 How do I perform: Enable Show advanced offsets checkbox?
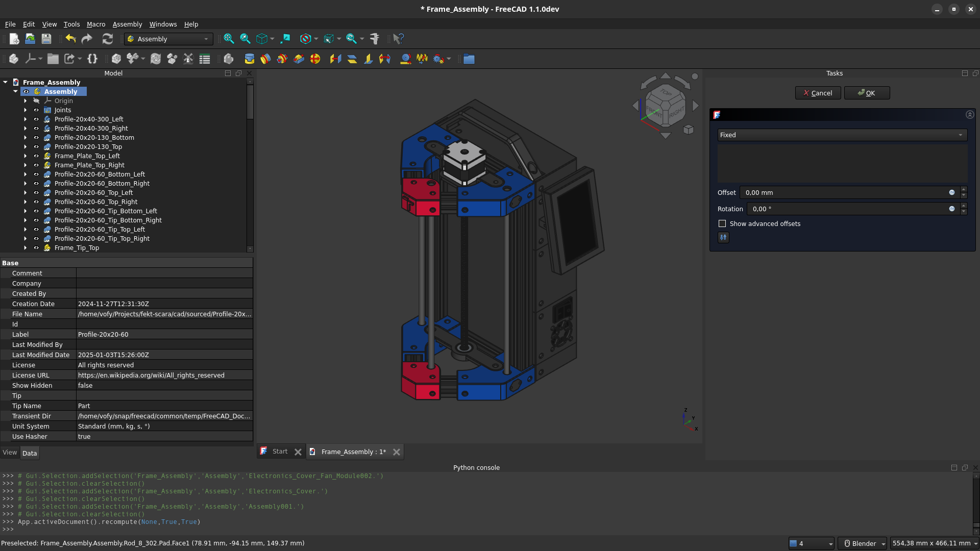[x=722, y=223]
